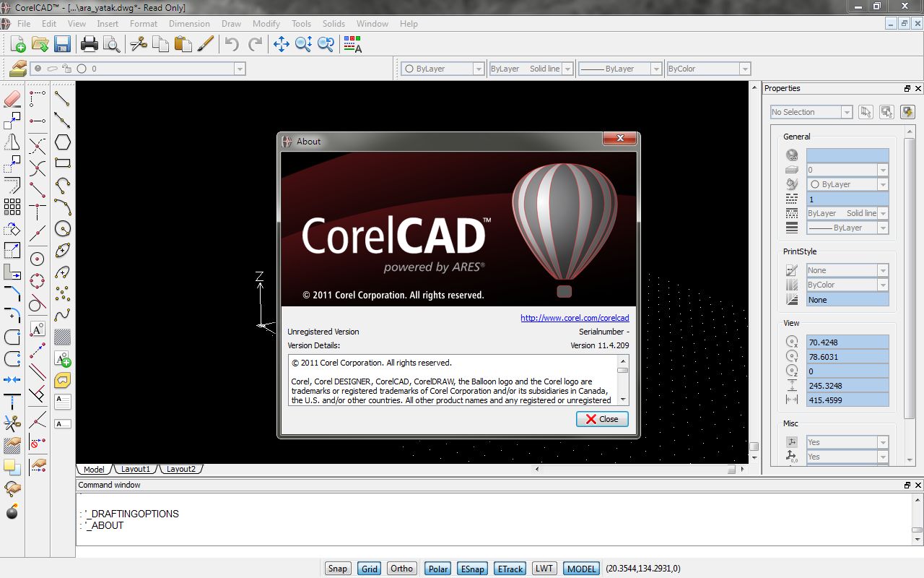Open the No Selection dropdown in Properties
Image resolution: width=924 pixels, height=578 pixels.
[x=847, y=112]
